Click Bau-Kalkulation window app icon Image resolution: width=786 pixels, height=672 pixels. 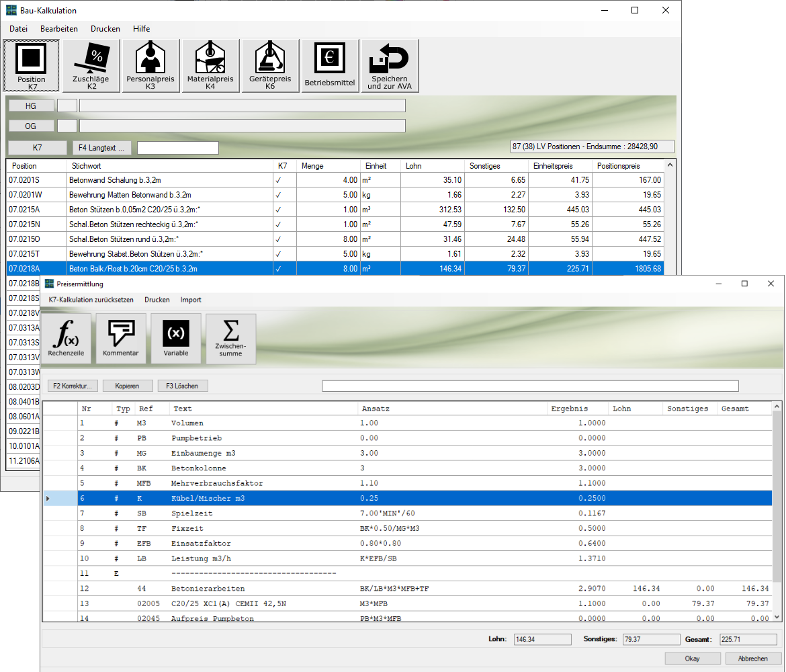11,10
